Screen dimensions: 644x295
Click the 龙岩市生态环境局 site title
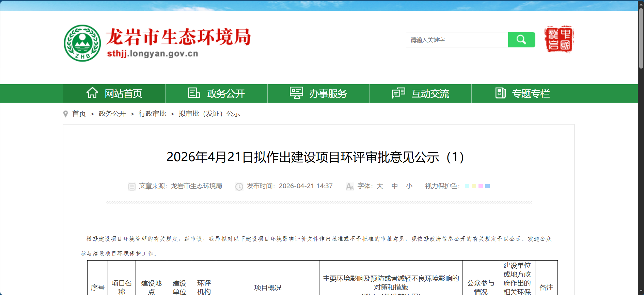178,37
